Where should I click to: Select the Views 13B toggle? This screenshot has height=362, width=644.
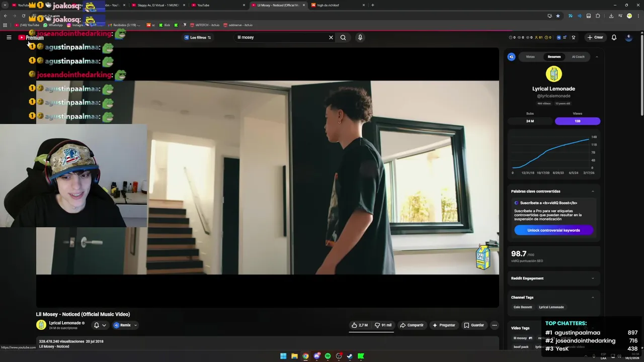[578, 121]
